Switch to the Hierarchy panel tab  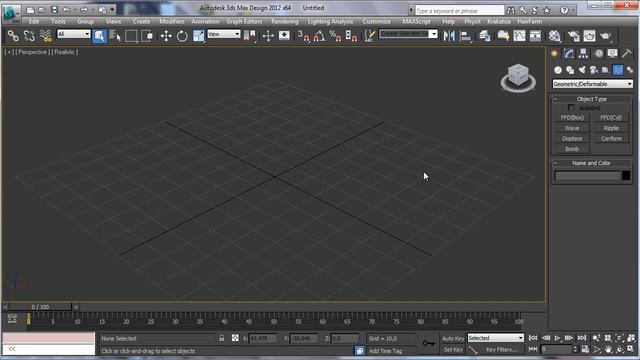[x=583, y=53]
